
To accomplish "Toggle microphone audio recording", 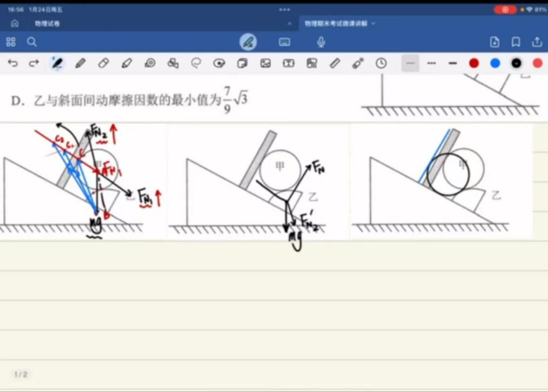I will point(321,42).
